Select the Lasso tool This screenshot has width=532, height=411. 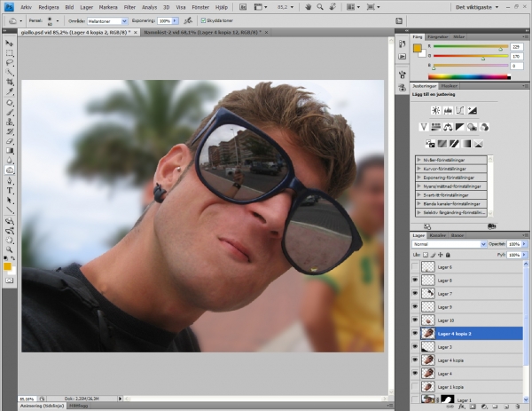tap(10, 62)
